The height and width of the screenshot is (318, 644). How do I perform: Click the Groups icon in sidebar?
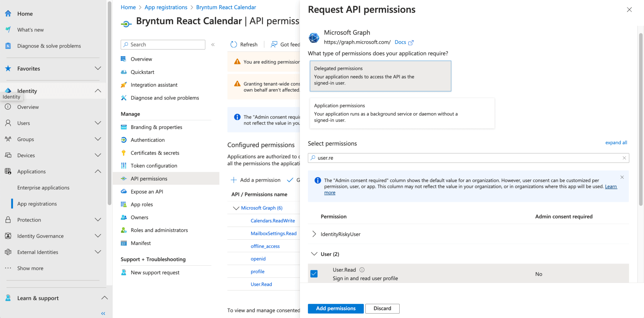8,139
